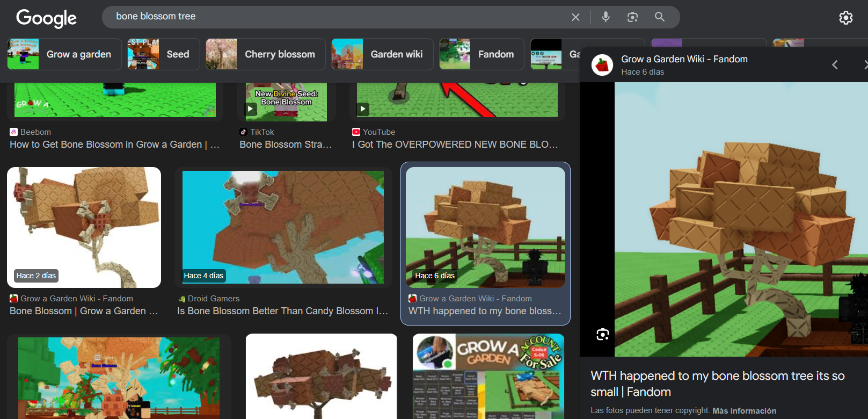
Task: Select the 'Hace 6 días' fenced tree thumbnail
Action: [x=485, y=227]
